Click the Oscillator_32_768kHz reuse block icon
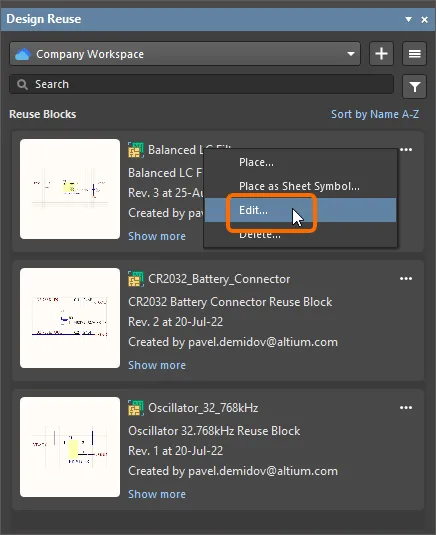This screenshot has width=436, height=535. [x=136, y=408]
